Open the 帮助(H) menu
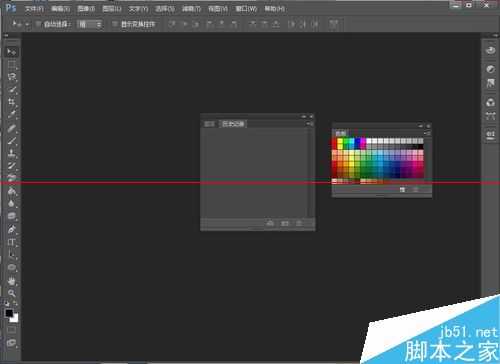Screen dimensions: 500x364 (275, 9)
